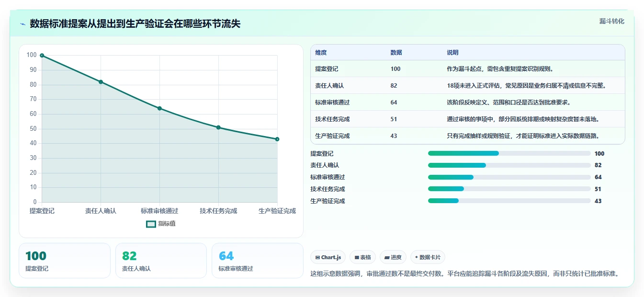
Task: Click progress value 82 beside 责任人确认 bar
Action: (598, 165)
